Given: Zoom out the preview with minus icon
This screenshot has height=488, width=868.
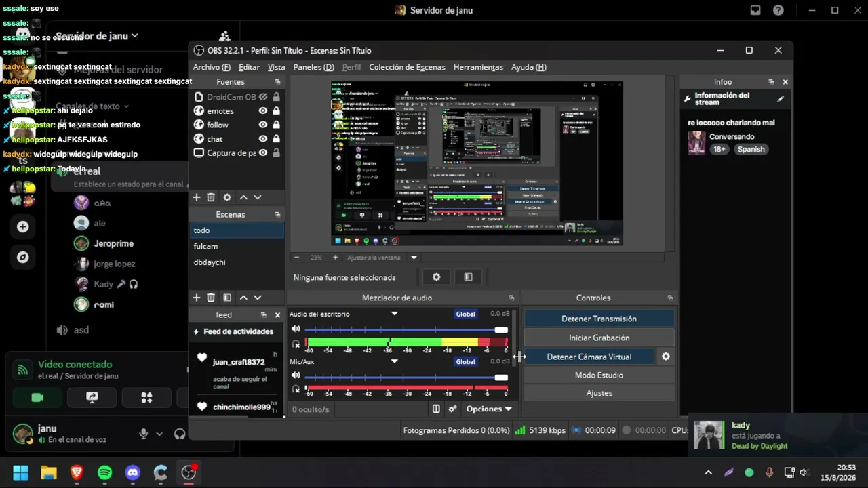Looking at the screenshot, I should pos(296,258).
